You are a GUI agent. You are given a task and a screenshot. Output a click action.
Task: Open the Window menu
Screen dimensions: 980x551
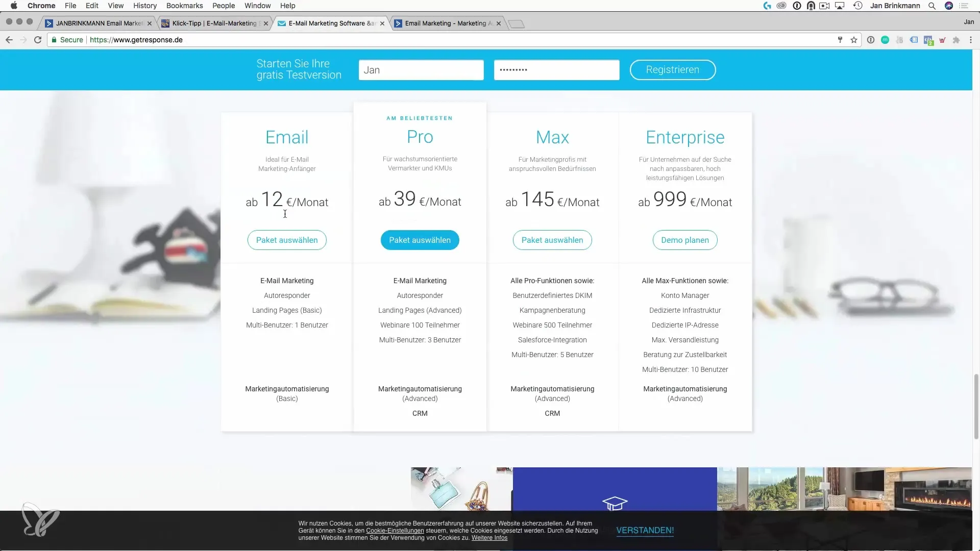pos(258,6)
